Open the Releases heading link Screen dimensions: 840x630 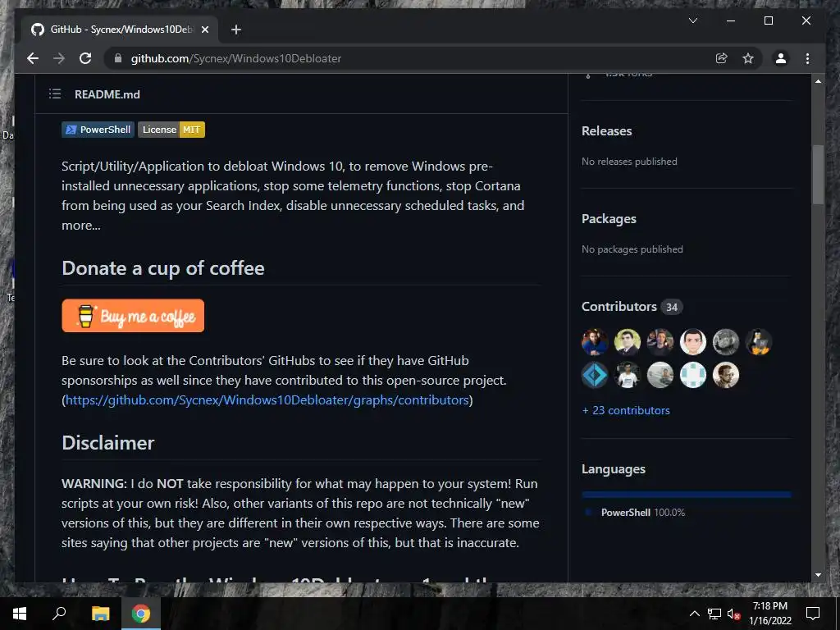[x=606, y=130]
